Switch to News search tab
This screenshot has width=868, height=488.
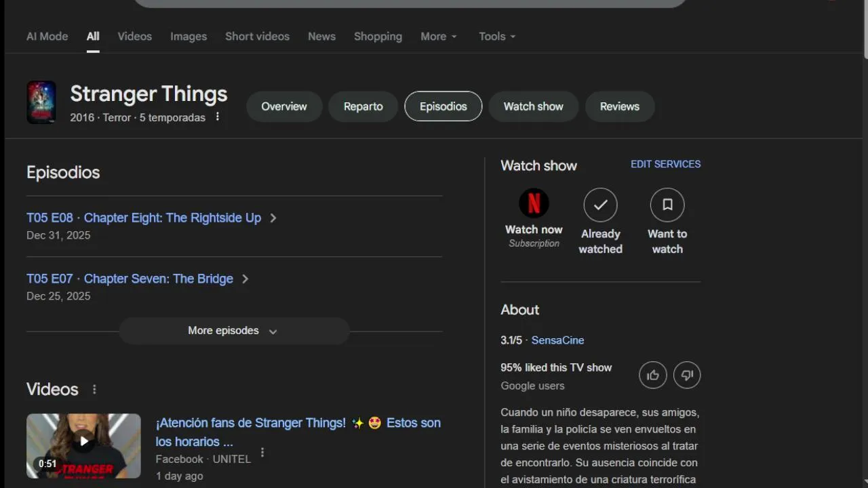(x=321, y=37)
